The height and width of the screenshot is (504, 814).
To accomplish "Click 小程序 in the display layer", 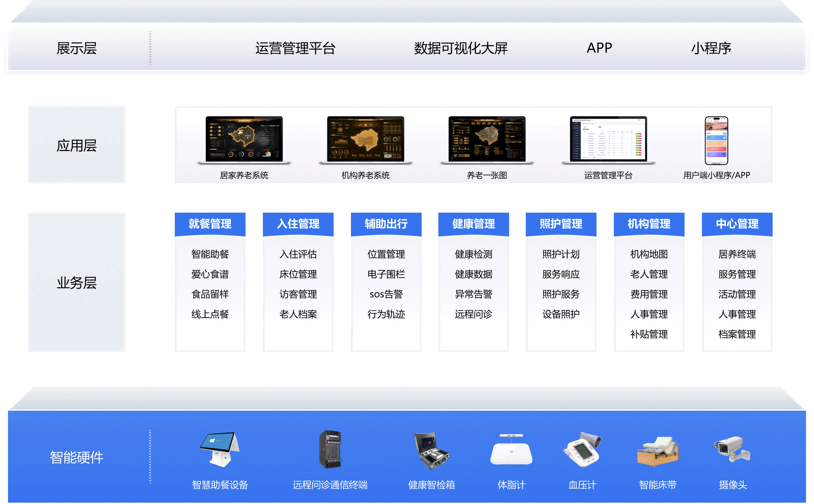I will [x=711, y=48].
